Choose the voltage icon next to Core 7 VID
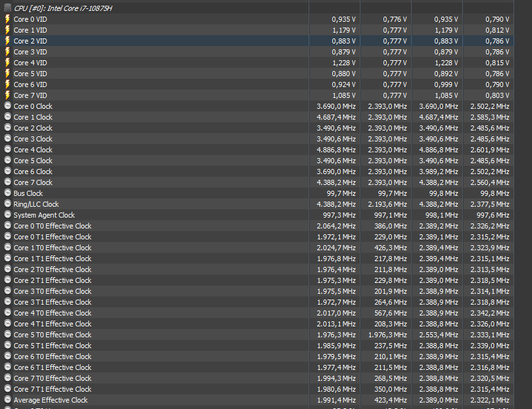The width and height of the screenshot is (532, 409). pyautogui.click(x=8, y=95)
